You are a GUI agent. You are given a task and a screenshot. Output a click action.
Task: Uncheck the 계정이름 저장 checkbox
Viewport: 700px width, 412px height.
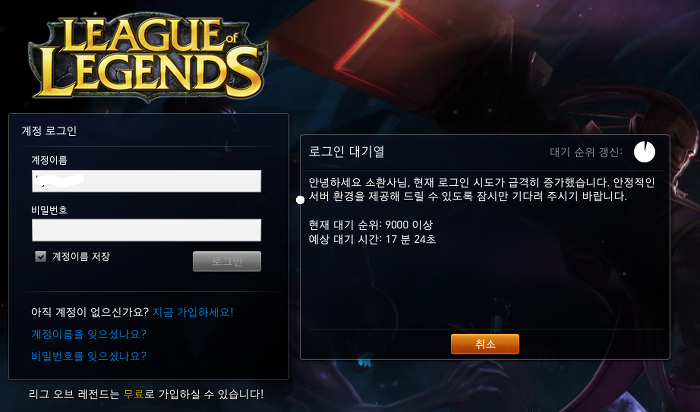point(41,256)
